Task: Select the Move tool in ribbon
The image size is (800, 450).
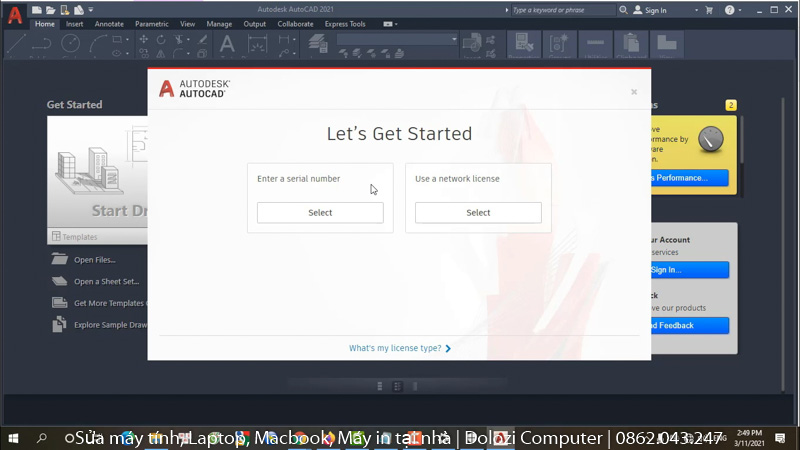Action: point(144,39)
